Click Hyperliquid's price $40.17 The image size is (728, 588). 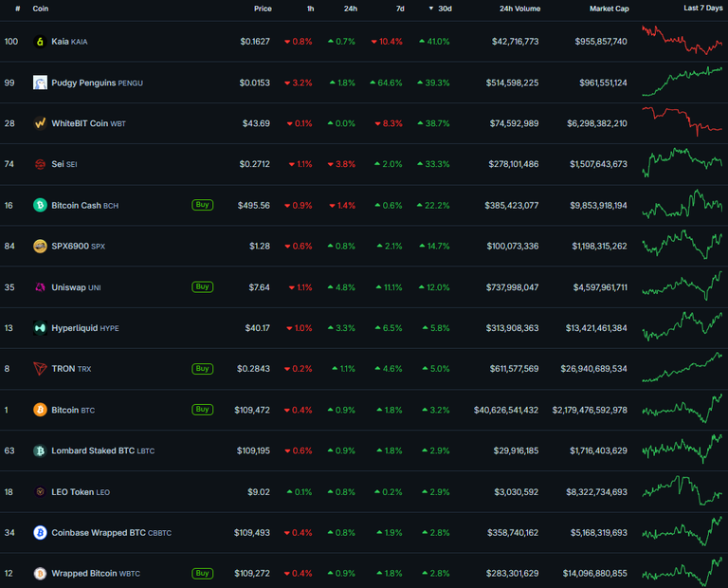[257, 328]
